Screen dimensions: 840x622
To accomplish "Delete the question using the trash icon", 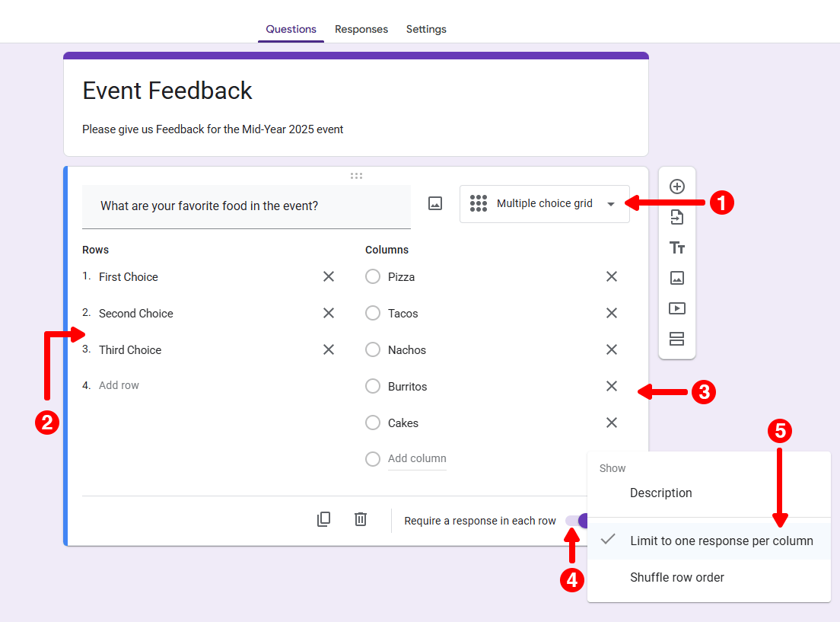I will [x=360, y=518].
